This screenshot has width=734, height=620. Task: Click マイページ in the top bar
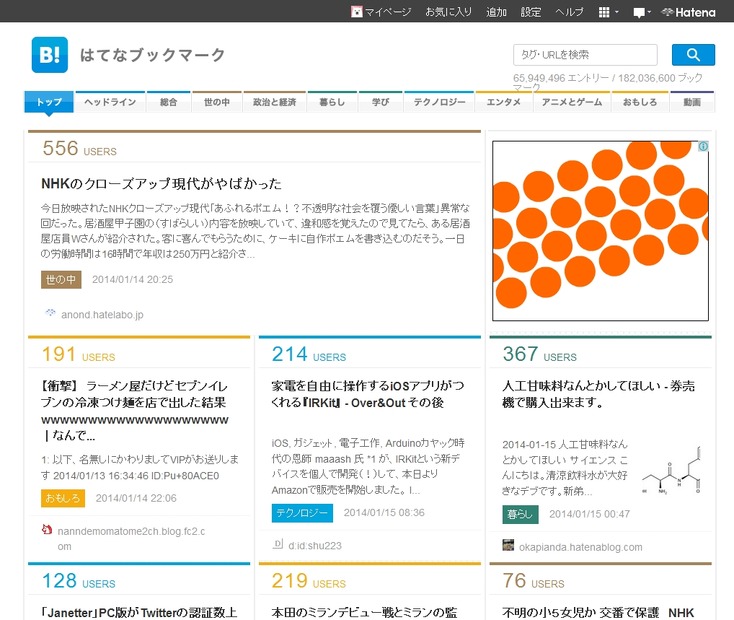[388, 12]
